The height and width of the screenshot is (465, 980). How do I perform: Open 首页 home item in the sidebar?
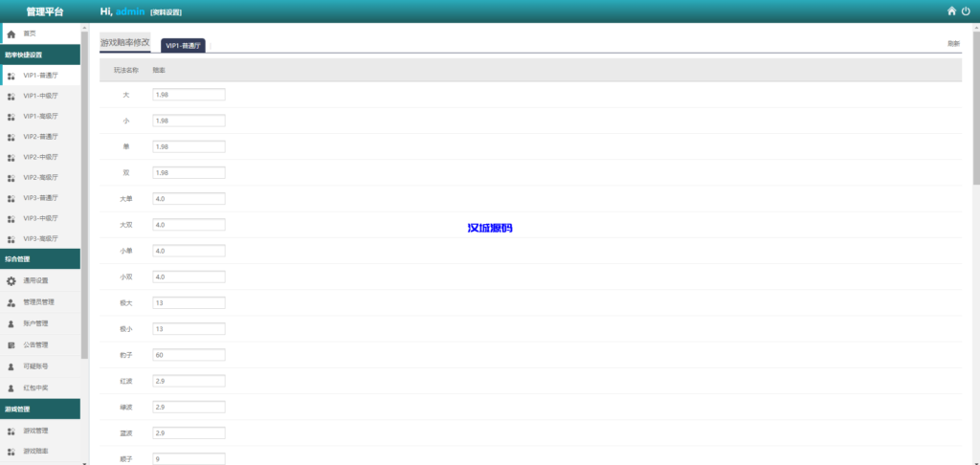[x=31, y=33]
